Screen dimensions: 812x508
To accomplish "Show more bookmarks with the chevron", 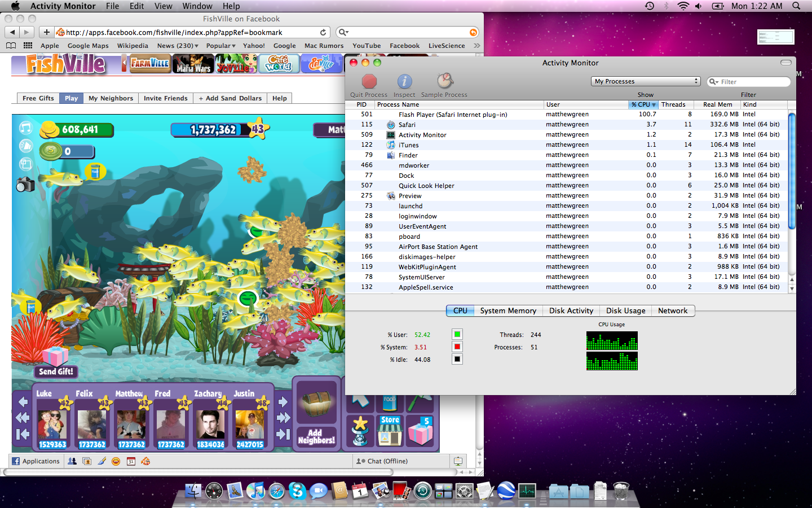I will [x=477, y=46].
